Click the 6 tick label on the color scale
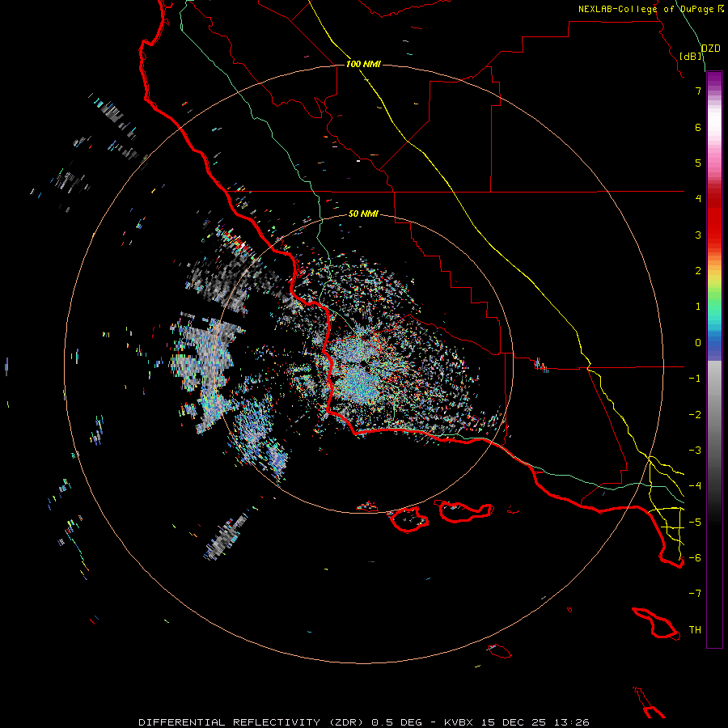This screenshot has height=728, width=728. (698, 127)
